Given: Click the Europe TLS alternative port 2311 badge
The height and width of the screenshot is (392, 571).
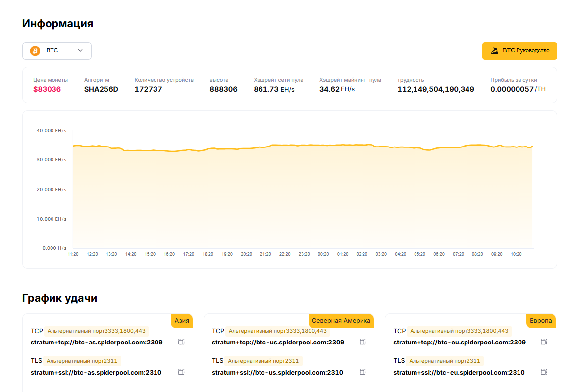Looking at the screenshot, I should [445, 361].
